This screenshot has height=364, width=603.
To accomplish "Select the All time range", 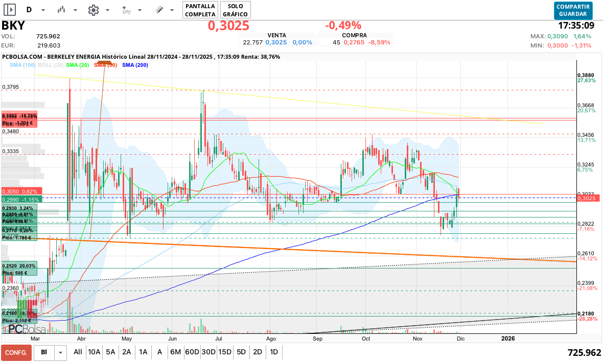I will point(78,352).
